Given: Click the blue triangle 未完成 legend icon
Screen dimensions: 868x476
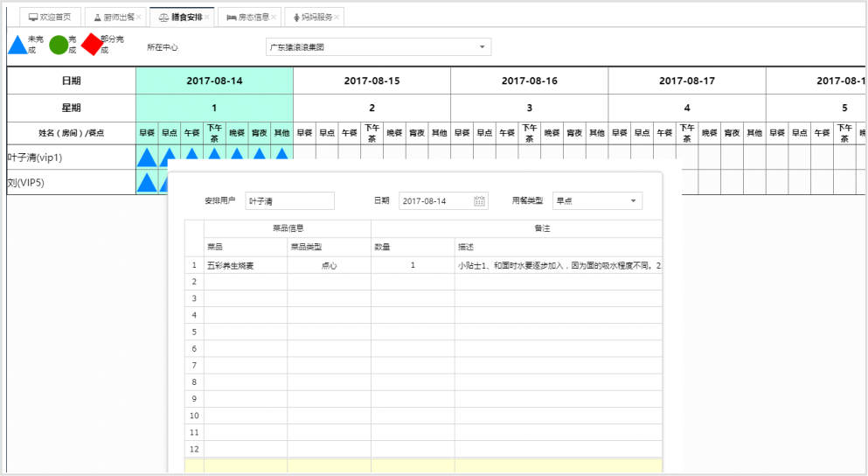Looking at the screenshot, I should [17, 45].
